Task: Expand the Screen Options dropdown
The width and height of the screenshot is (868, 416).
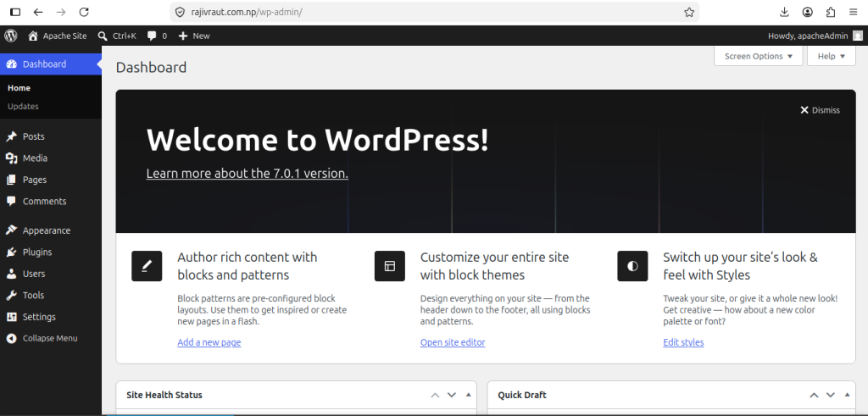Action: click(x=759, y=56)
